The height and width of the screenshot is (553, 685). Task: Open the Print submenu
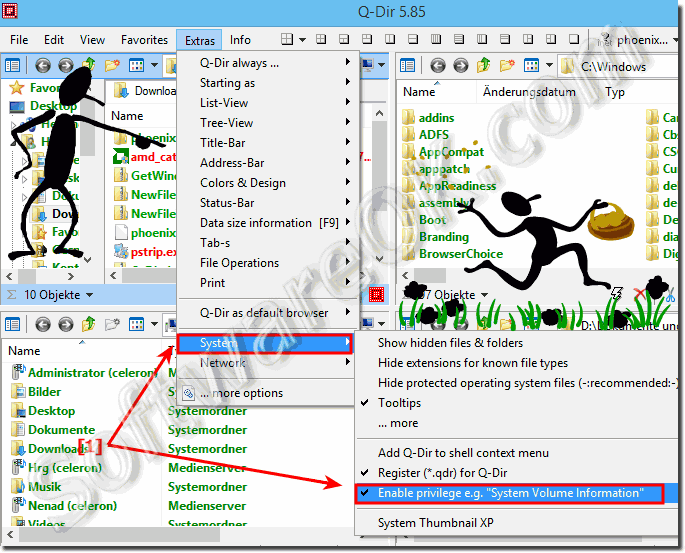click(268, 283)
